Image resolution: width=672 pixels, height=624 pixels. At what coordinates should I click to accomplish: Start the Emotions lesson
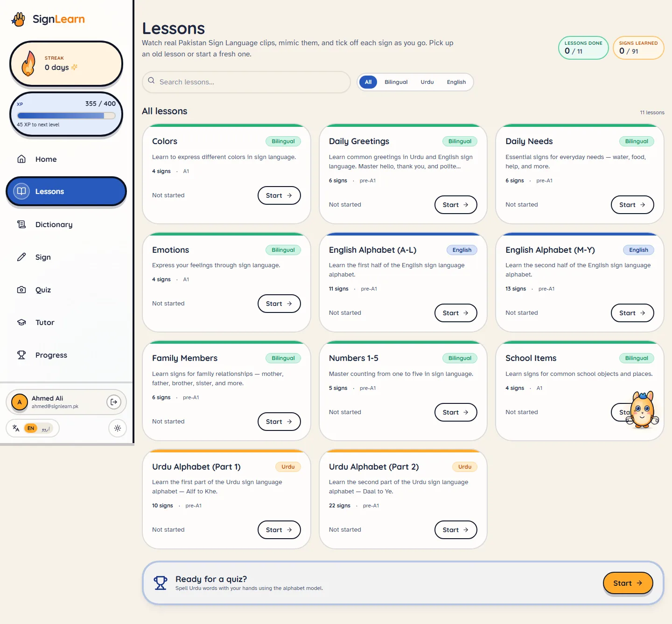pos(279,304)
